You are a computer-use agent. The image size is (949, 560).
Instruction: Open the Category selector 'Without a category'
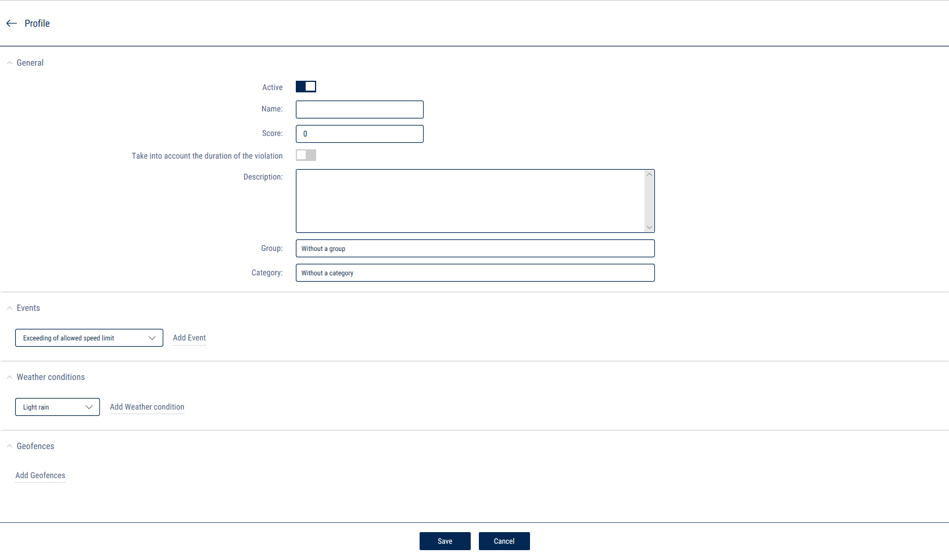(x=475, y=272)
